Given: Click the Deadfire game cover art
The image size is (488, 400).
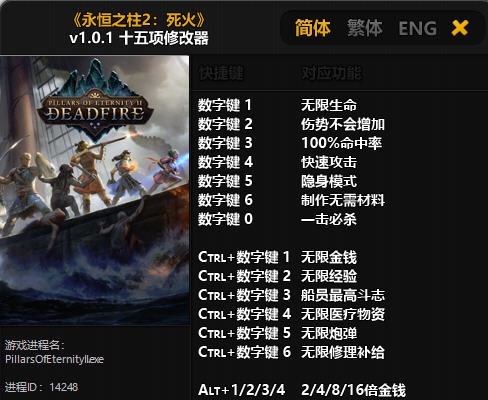Looking at the screenshot, I should pyautogui.click(x=94, y=190).
